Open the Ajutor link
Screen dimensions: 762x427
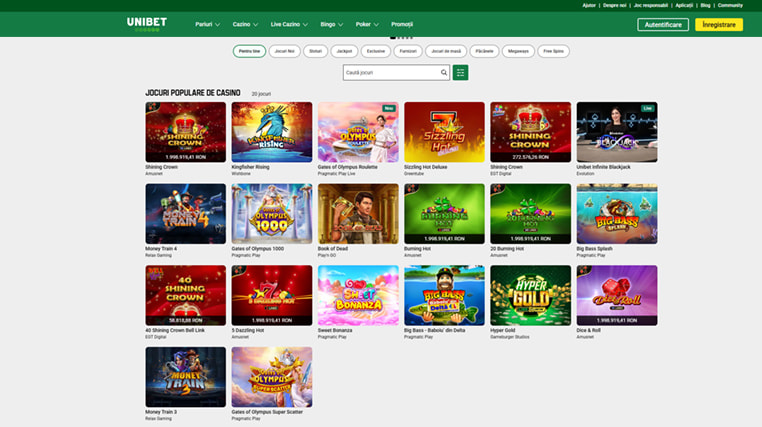(x=589, y=5)
